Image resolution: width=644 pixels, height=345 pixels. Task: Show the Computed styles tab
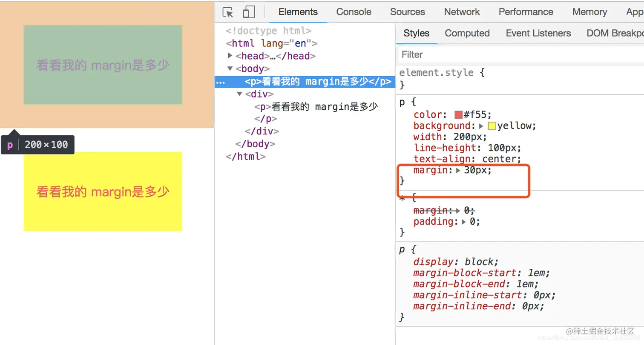(x=467, y=33)
